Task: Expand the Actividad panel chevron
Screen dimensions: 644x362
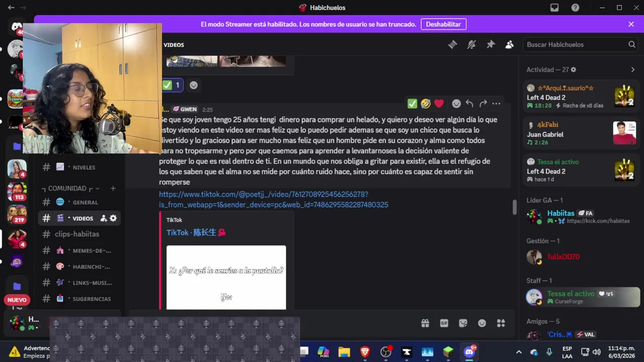Action: coord(632,69)
